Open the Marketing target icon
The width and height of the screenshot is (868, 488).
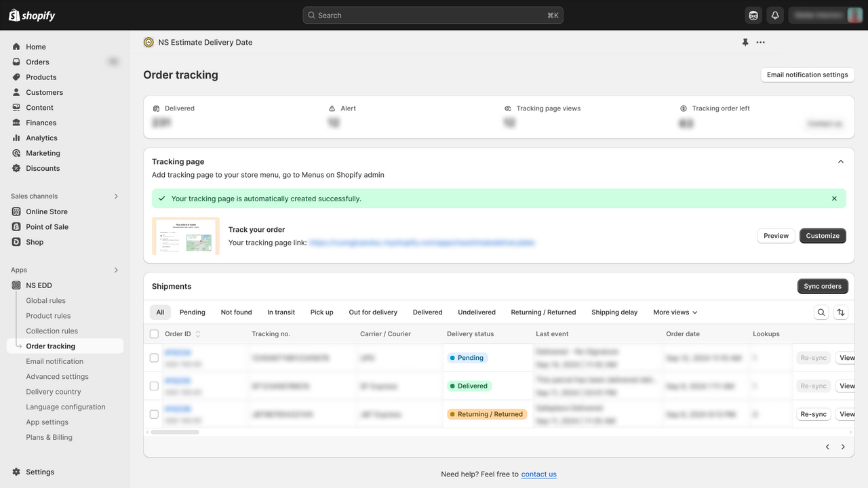coord(16,153)
